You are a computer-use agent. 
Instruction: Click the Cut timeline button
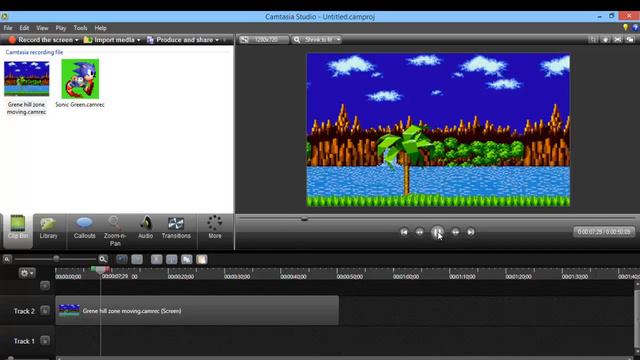click(x=156, y=259)
